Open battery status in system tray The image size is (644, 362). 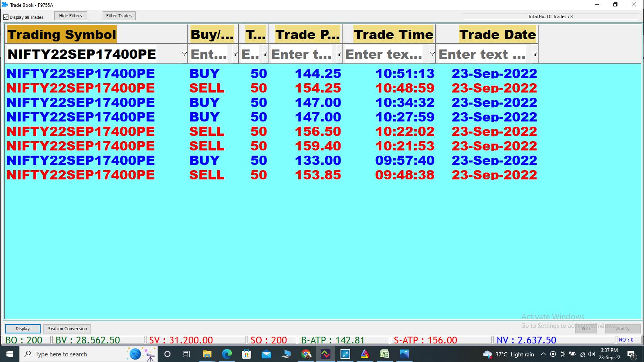click(572, 354)
